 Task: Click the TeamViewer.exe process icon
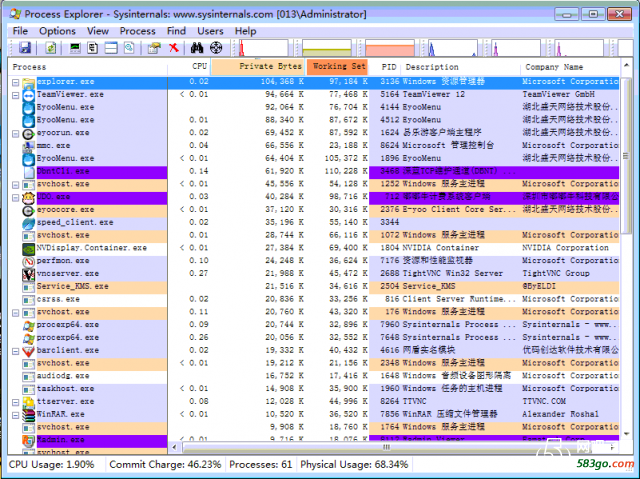click(29, 95)
